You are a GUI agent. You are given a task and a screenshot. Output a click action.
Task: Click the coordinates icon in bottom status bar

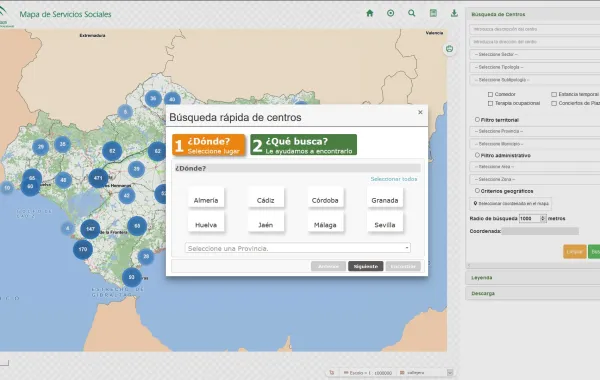tap(332, 372)
